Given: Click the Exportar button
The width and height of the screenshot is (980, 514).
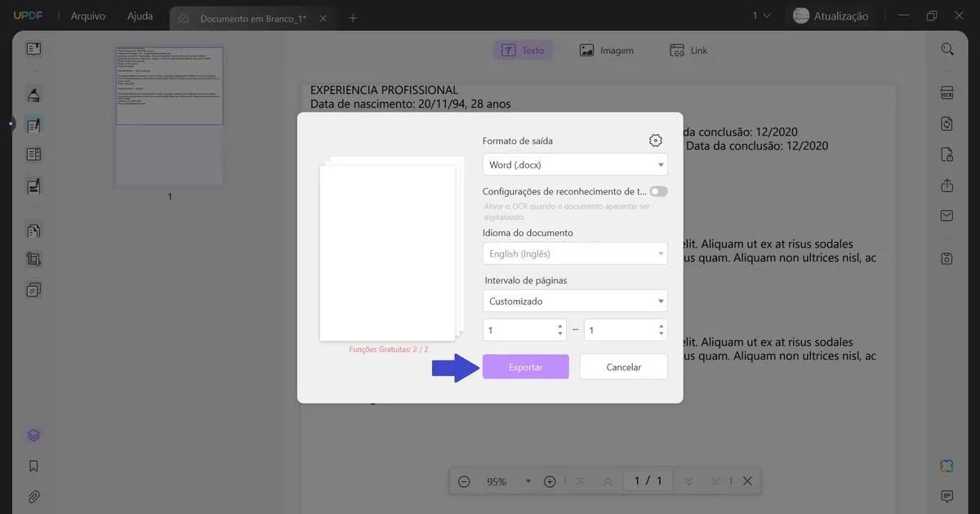Looking at the screenshot, I should click(525, 367).
